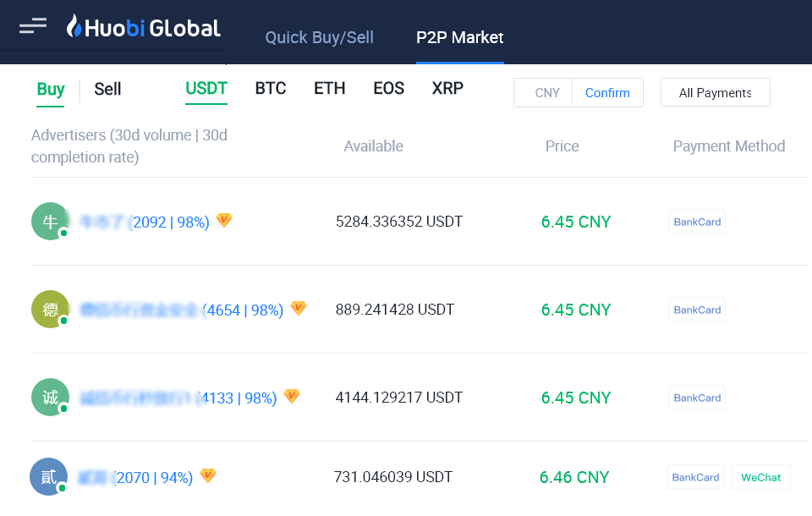The height and width of the screenshot is (516, 812).
Task: Select the Buy side
Action: click(x=51, y=90)
